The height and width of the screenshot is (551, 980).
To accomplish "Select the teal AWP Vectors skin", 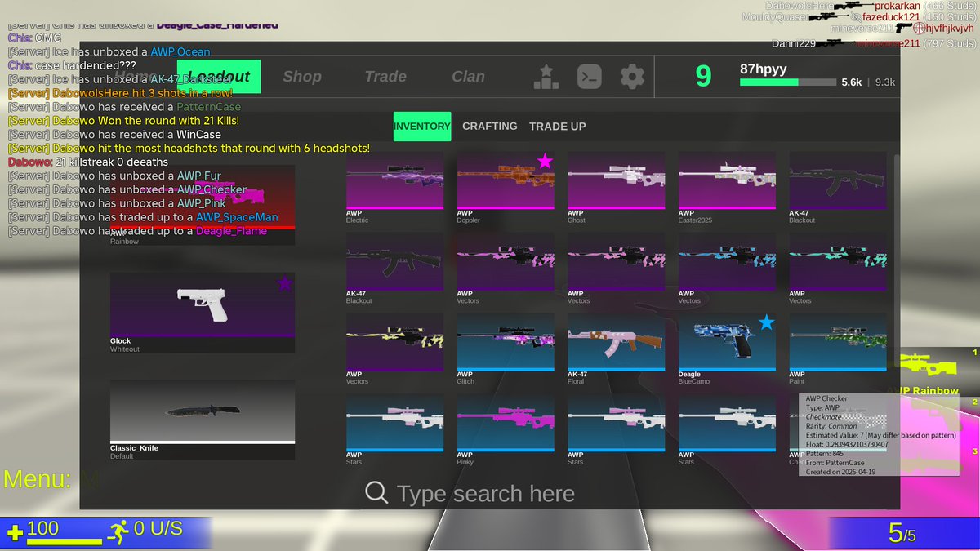I will 838,269.
